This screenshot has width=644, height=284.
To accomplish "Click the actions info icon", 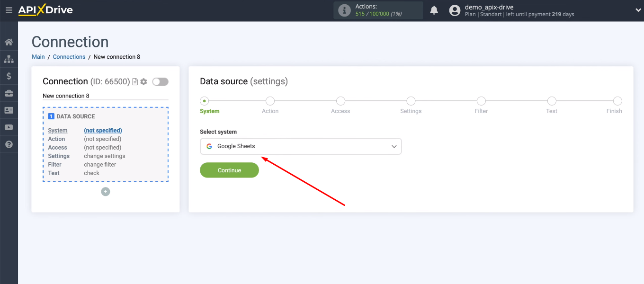I will pyautogui.click(x=344, y=10).
